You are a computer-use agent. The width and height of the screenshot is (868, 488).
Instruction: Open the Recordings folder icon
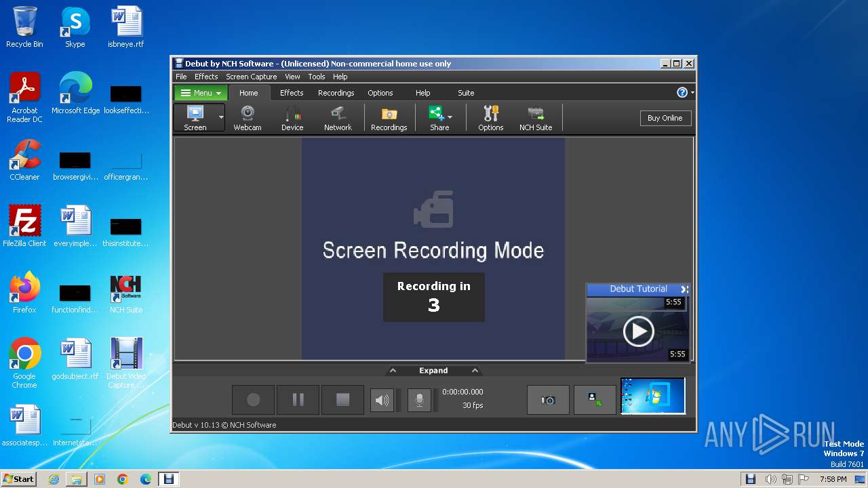(389, 118)
